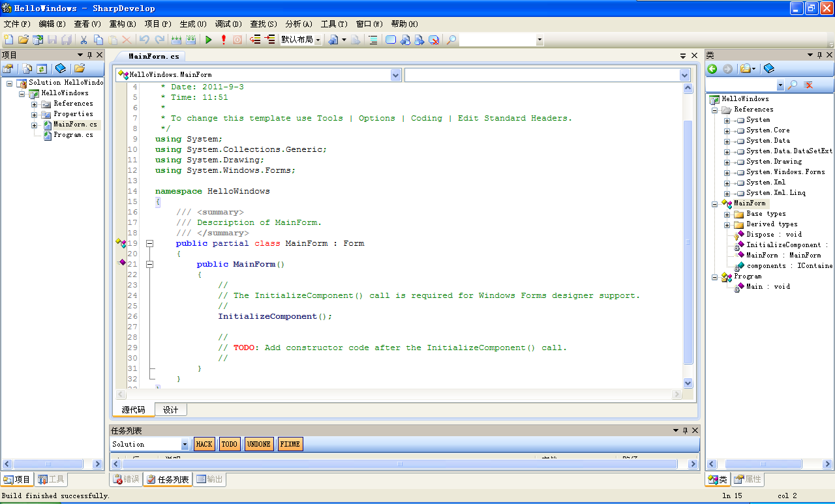The height and width of the screenshot is (504, 835).
Task: Switch to the 设计 designer tab
Action: 171,409
